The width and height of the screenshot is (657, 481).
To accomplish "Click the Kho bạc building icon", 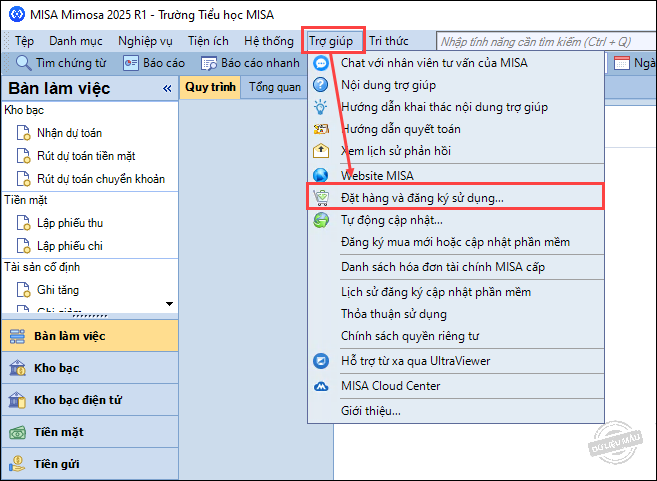I will [17, 368].
